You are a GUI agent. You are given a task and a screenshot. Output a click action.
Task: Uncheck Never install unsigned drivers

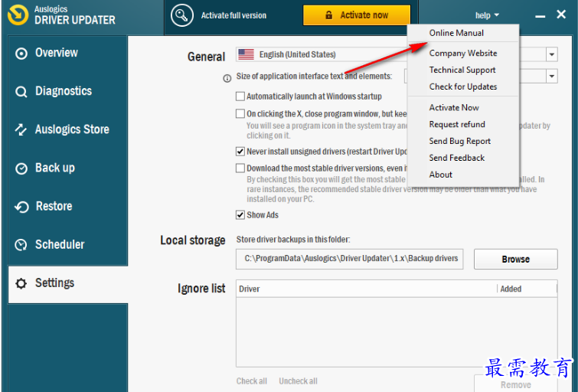[240, 152]
